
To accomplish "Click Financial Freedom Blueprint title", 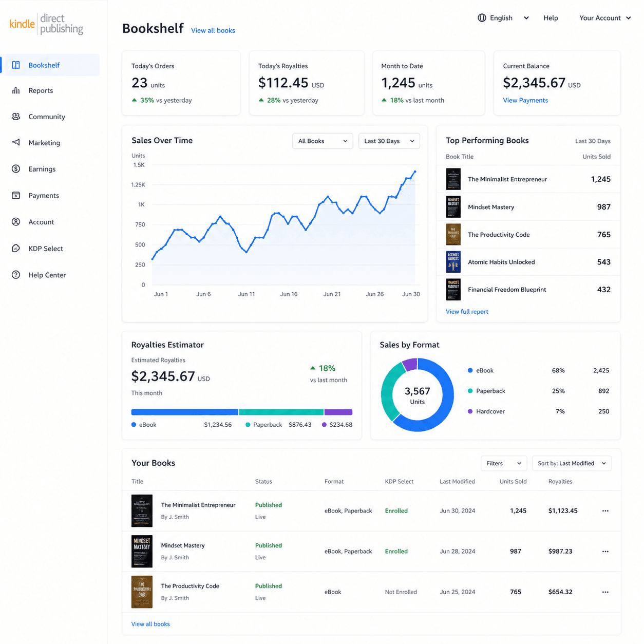I will (507, 290).
